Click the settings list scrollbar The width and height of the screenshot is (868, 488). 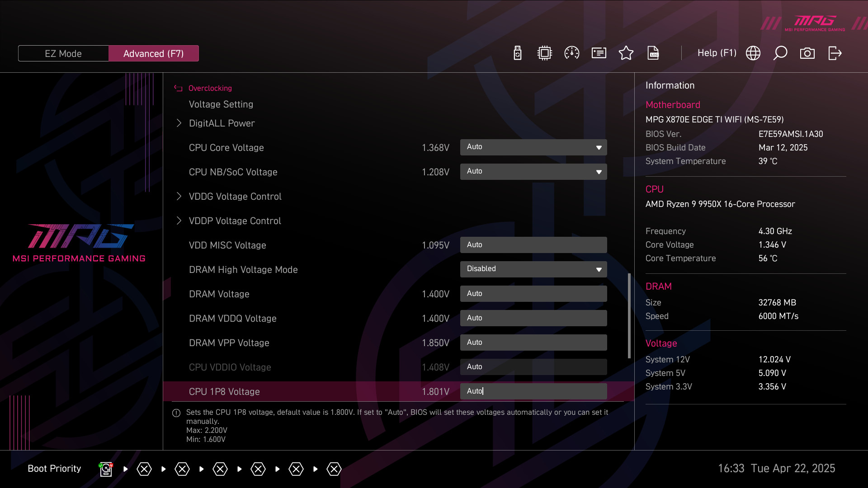pos(629,316)
